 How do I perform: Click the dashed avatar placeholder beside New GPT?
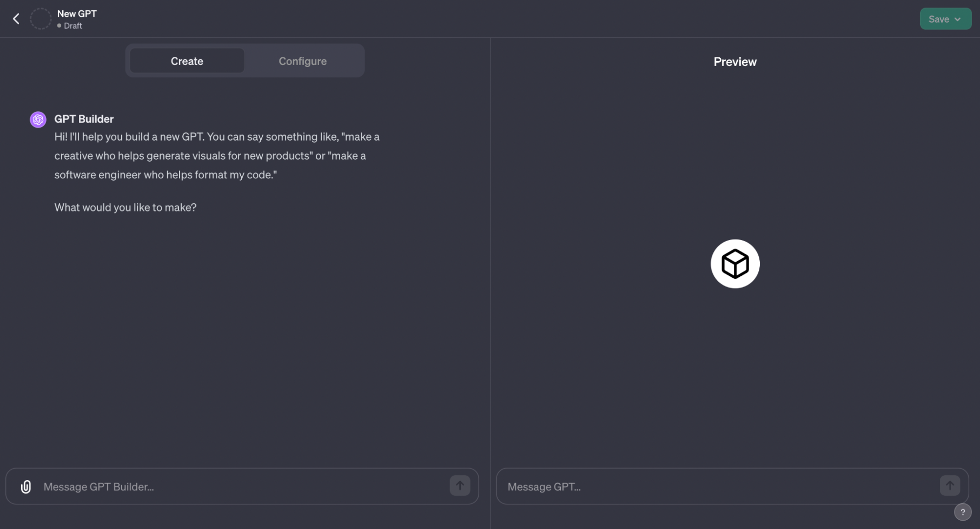(40, 18)
